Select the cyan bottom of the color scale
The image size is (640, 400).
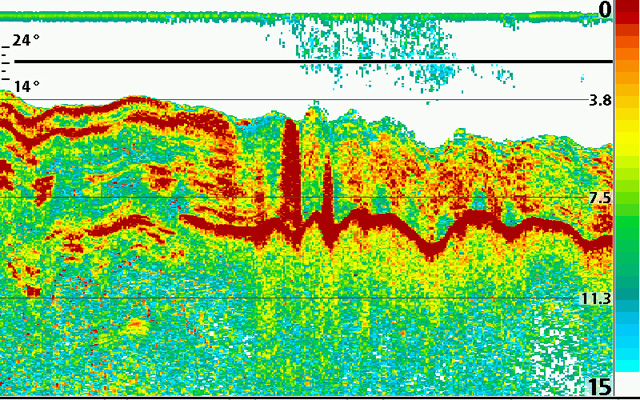point(627,364)
